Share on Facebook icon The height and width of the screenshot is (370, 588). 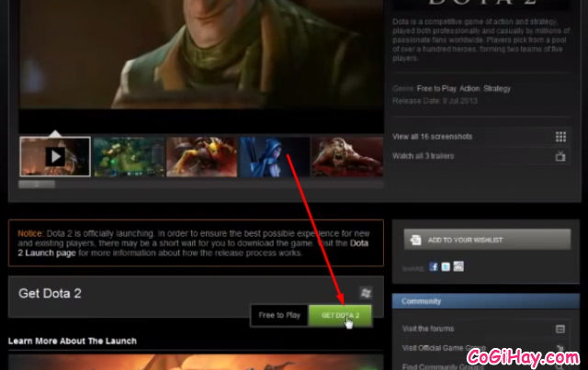tap(434, 267)
